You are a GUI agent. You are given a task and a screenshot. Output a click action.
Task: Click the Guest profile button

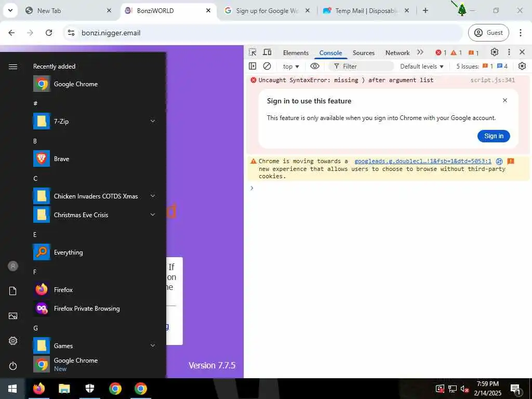click(488, 33)
